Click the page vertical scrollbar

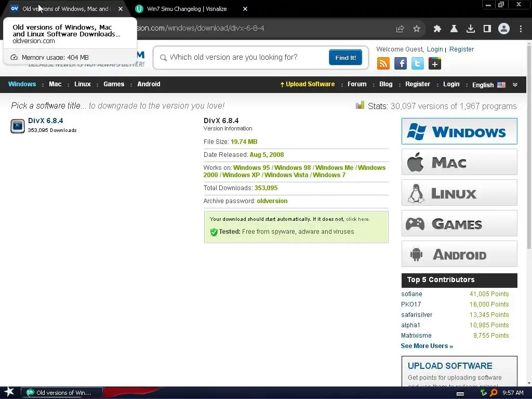point(529,148)
